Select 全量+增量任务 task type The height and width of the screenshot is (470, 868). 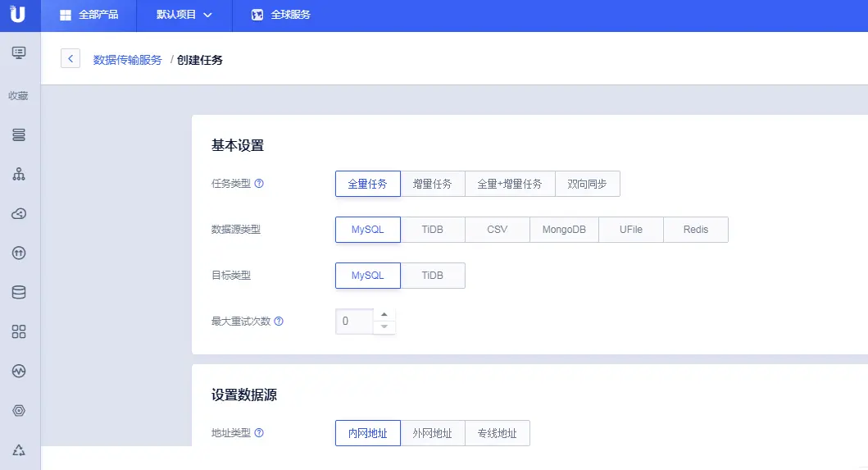(510, 184)
